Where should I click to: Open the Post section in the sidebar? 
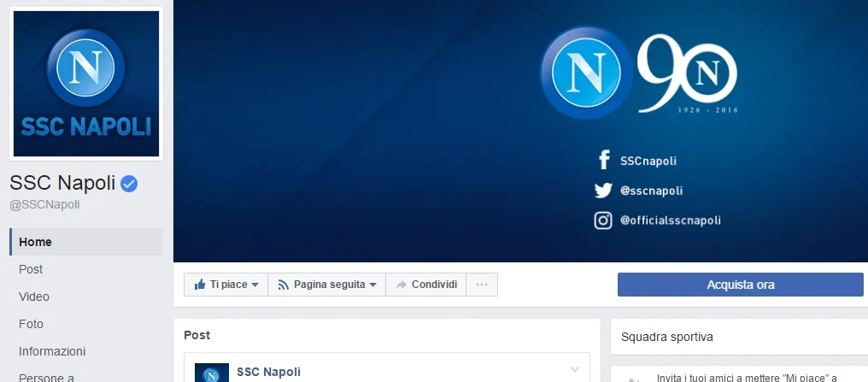pos(31,269)
